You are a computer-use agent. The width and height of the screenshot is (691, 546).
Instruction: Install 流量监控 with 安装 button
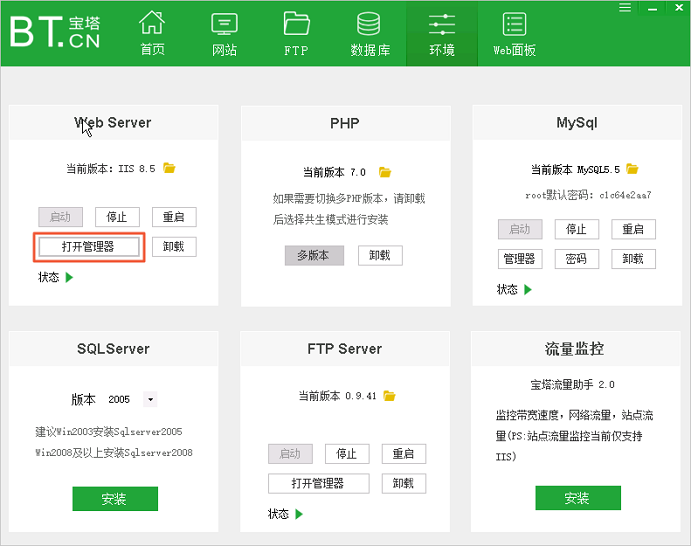[578, 498]
